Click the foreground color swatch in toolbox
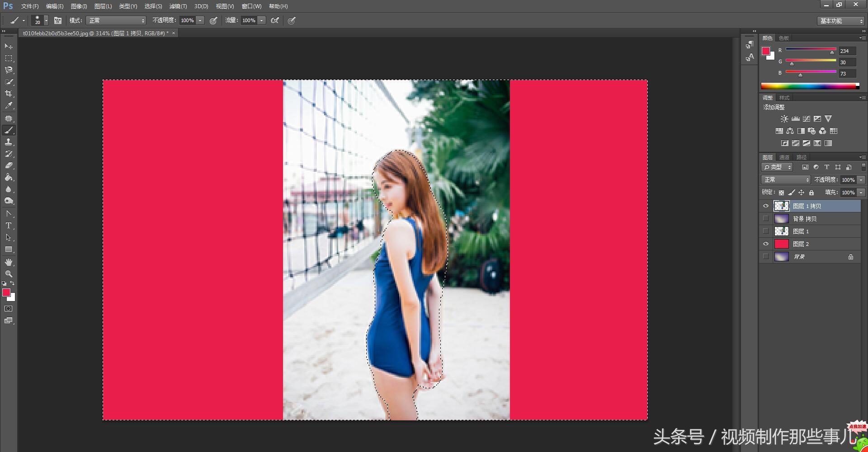 6,292
